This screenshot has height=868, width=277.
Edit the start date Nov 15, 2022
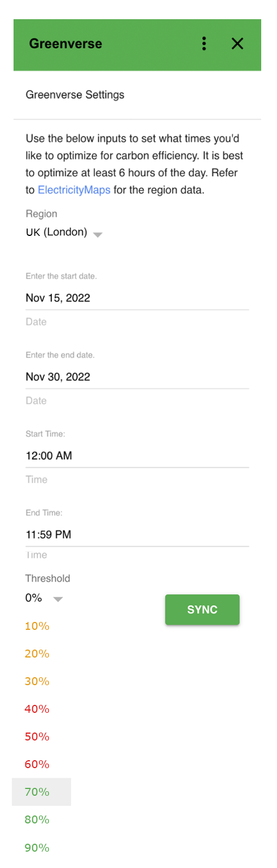(x=137, y=298)
